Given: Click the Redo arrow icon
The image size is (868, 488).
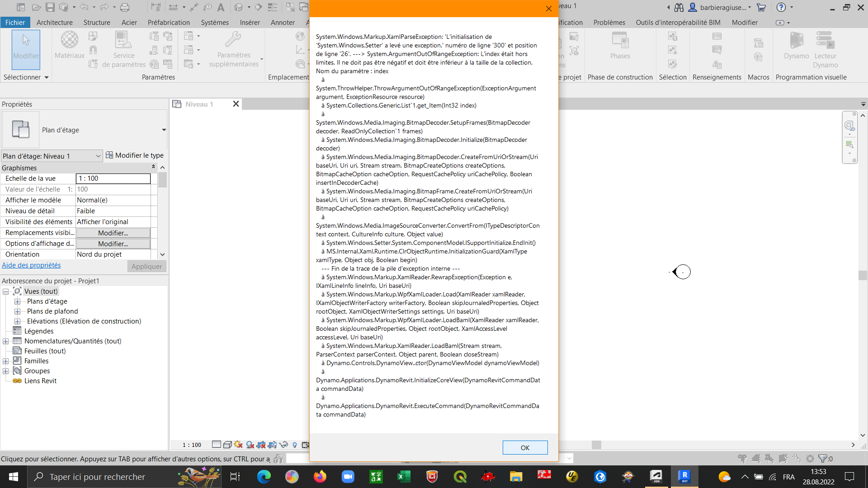Looking at the screenshot, I should (x=104, y=7).
